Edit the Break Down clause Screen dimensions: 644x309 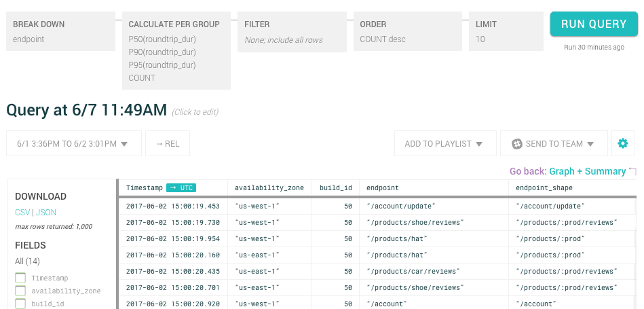[x=60, y=31]
